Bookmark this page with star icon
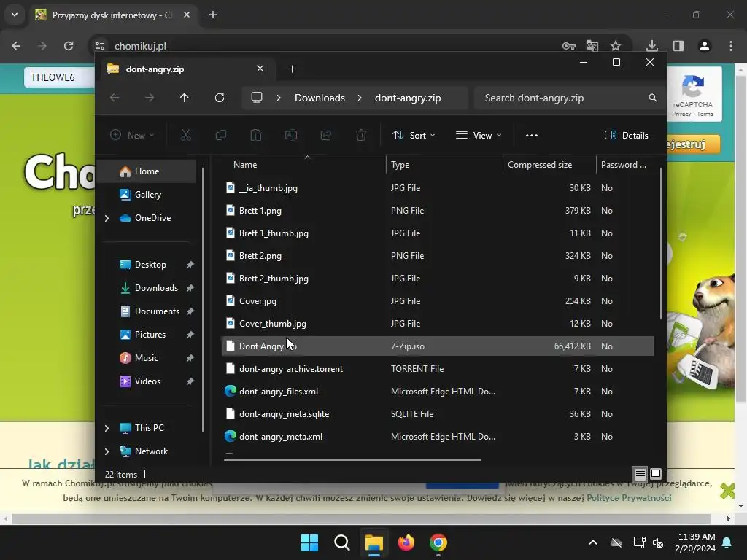The height and width of the screenshot is (560, 747). click(616, 46)
